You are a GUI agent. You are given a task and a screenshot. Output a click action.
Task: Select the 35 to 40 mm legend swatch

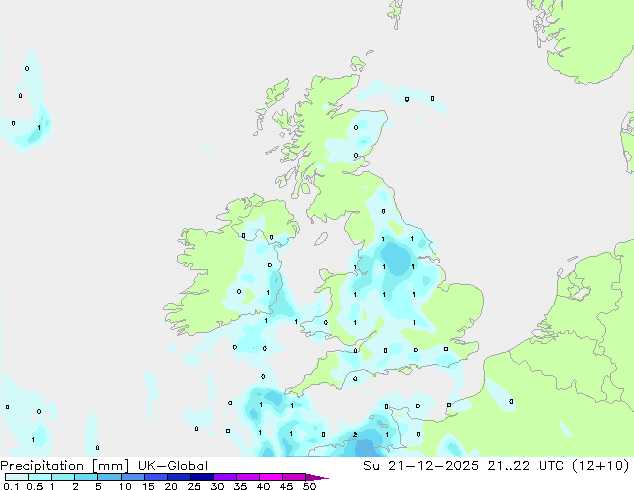[x=247, y=477]
